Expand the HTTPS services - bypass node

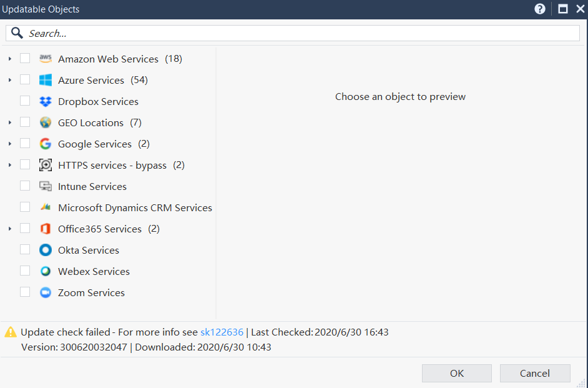(x=9, y=165)
